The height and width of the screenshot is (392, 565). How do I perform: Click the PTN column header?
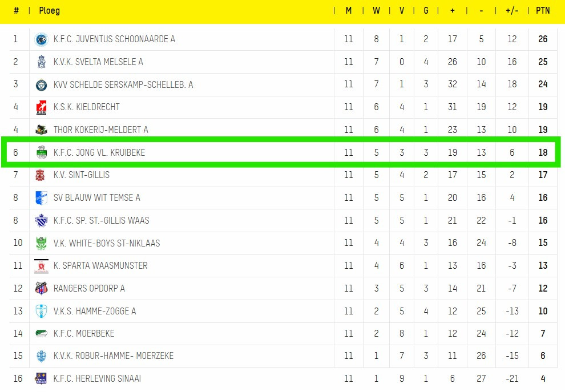[x=543, y=11]
